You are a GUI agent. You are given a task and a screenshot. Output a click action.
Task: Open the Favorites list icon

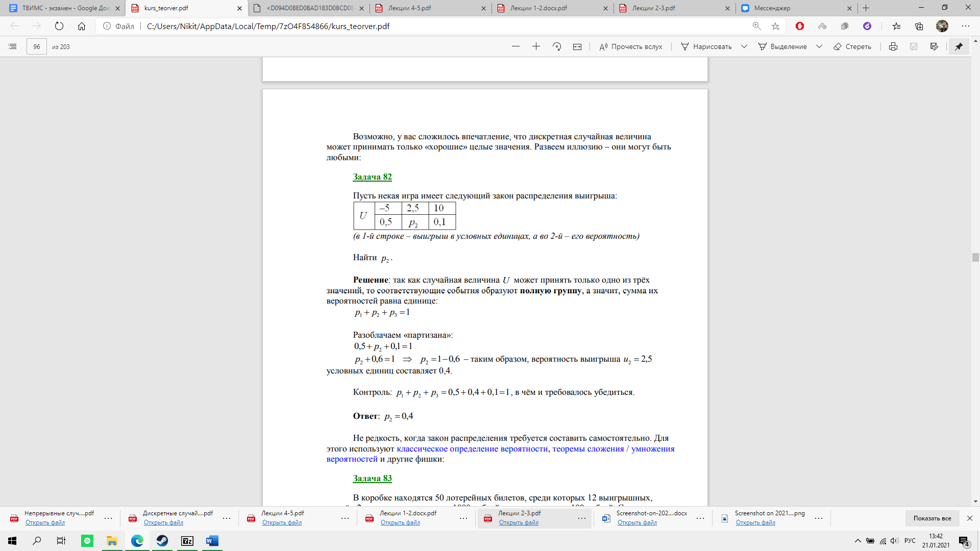(x=896, y=26)
